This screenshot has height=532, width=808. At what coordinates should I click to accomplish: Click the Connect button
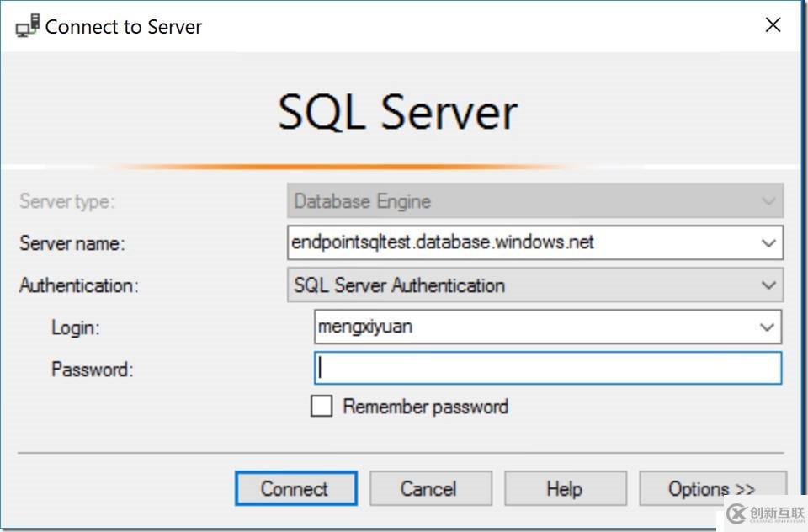(x=295, y=488)
